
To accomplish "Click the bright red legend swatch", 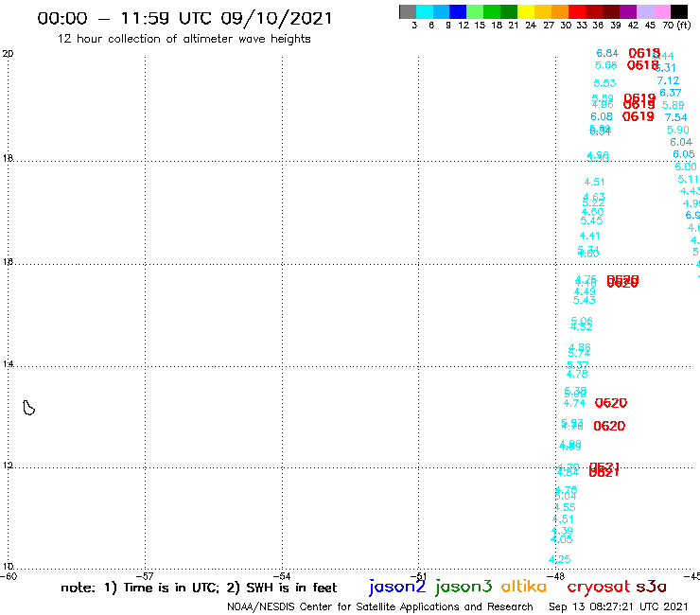I will pyautogui.click(x=577, y=11).
